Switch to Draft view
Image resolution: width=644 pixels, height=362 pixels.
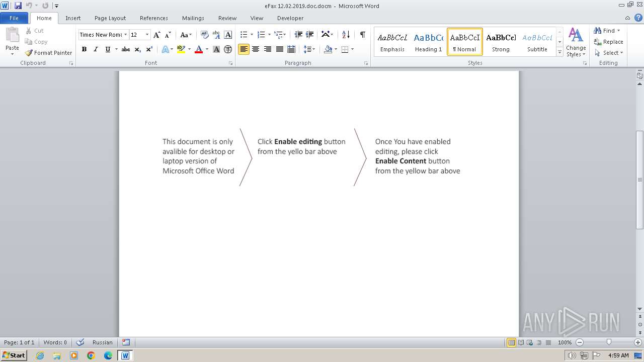click(x=548, y=342)
